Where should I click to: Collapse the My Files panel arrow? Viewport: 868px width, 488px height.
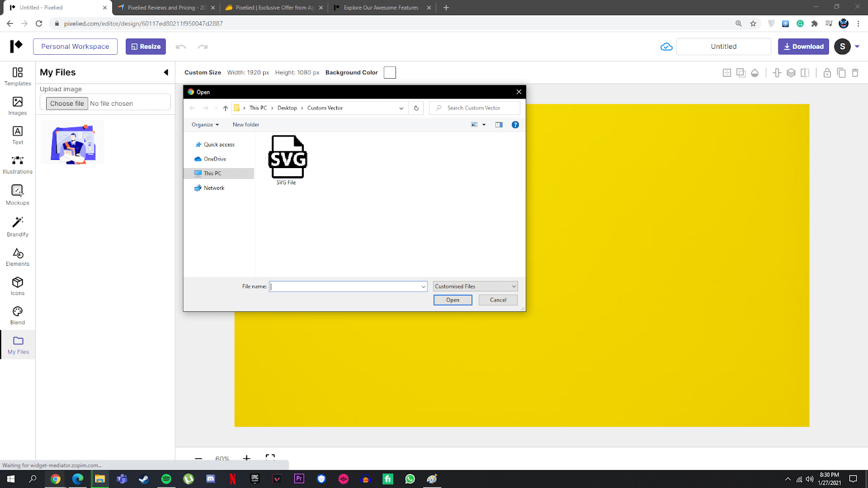coord(166,73)
